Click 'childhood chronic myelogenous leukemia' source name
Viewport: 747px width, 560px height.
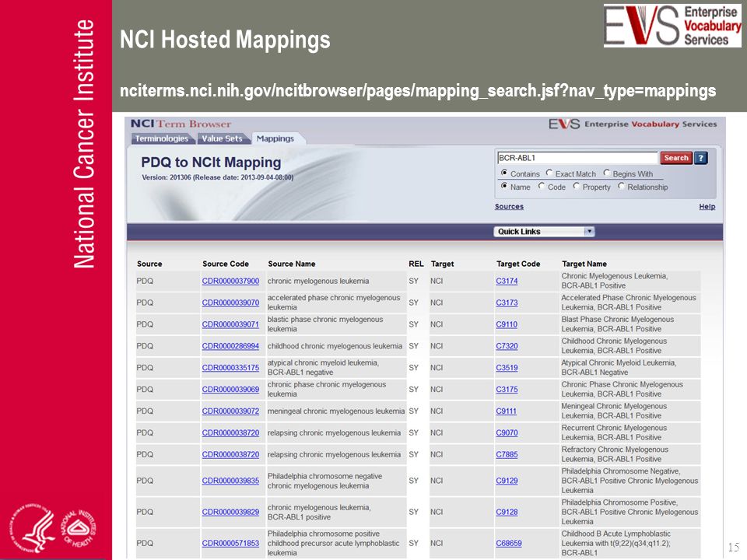(335, 346)
